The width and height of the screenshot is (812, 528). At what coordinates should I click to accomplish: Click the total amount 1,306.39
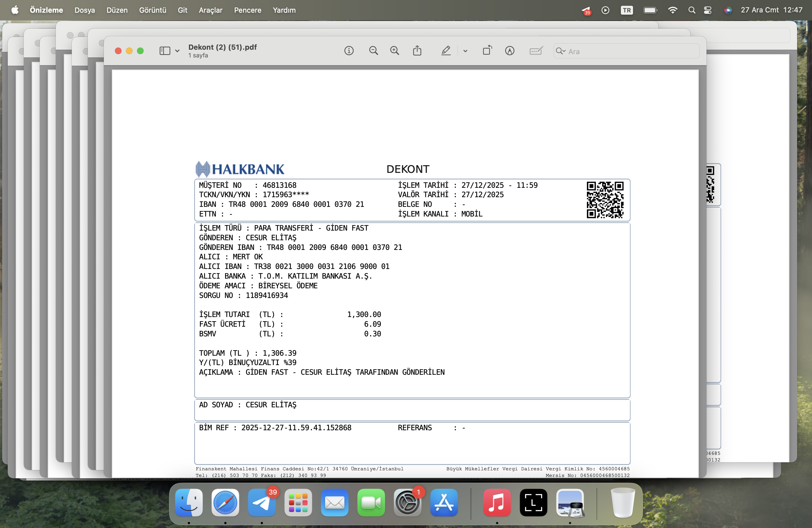[280, 353]
